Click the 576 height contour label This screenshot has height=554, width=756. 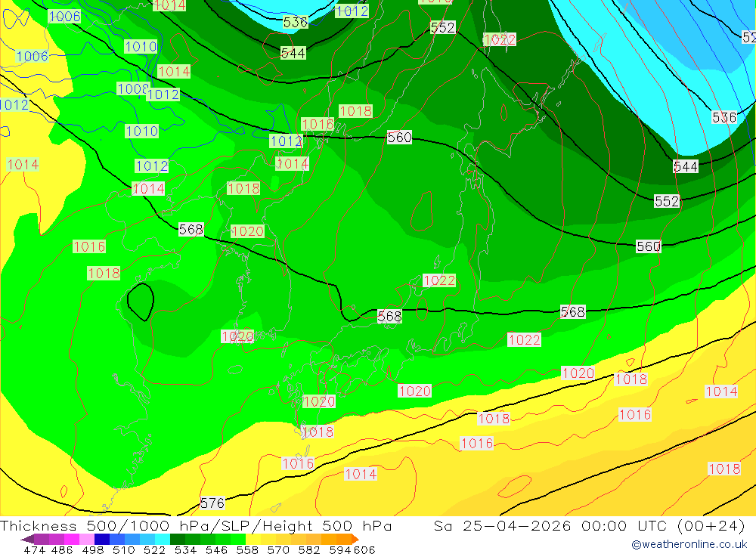tap(212, 503)
